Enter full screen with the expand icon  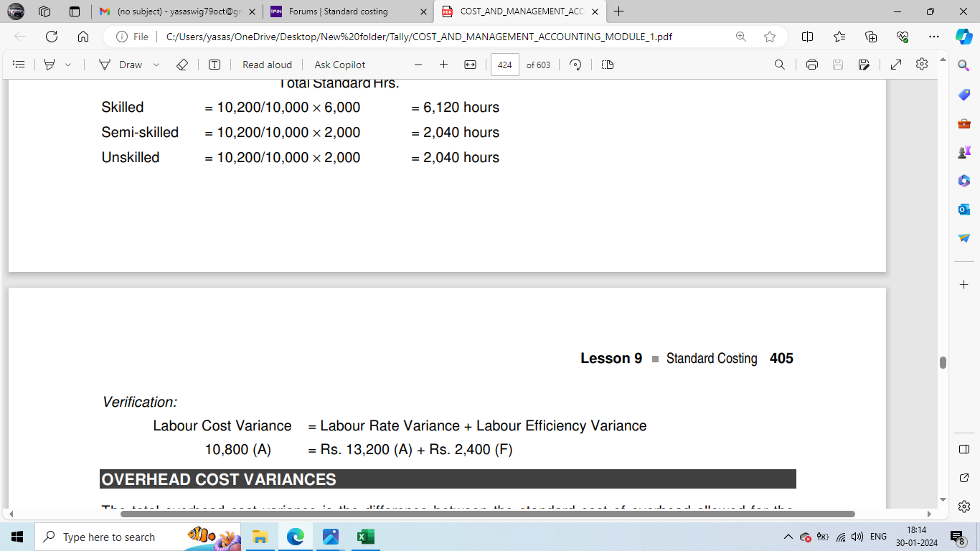[896, 65]
